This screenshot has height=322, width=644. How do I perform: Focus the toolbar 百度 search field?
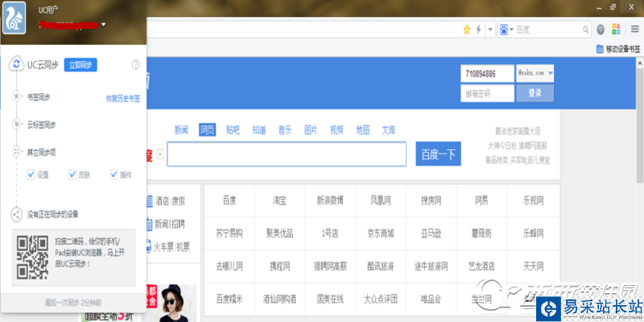548,30
